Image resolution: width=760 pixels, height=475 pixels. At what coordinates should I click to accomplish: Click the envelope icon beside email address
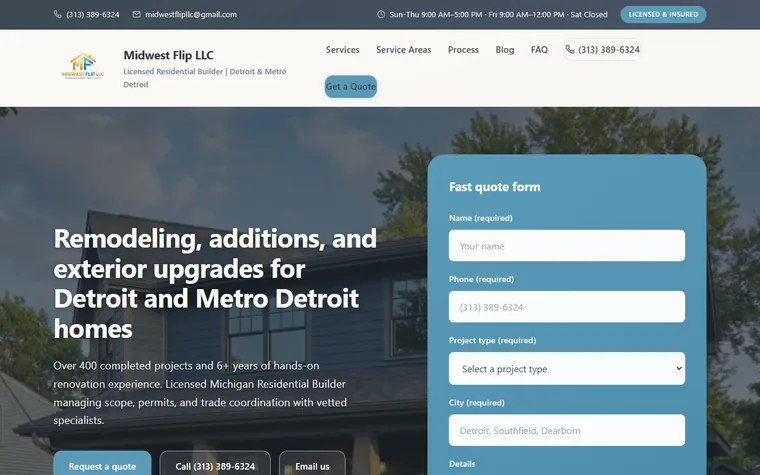point(137,15)
